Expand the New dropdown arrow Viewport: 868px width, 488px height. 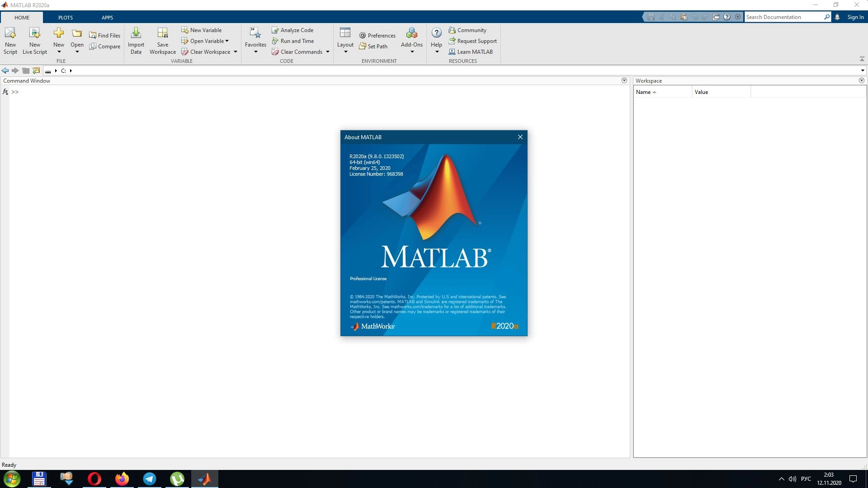(59, 52)
